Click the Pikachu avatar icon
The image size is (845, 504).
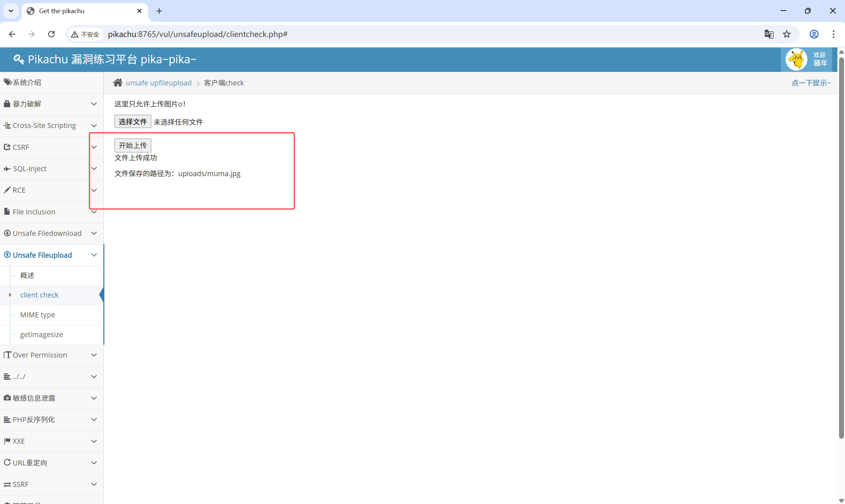coord(796,59)
